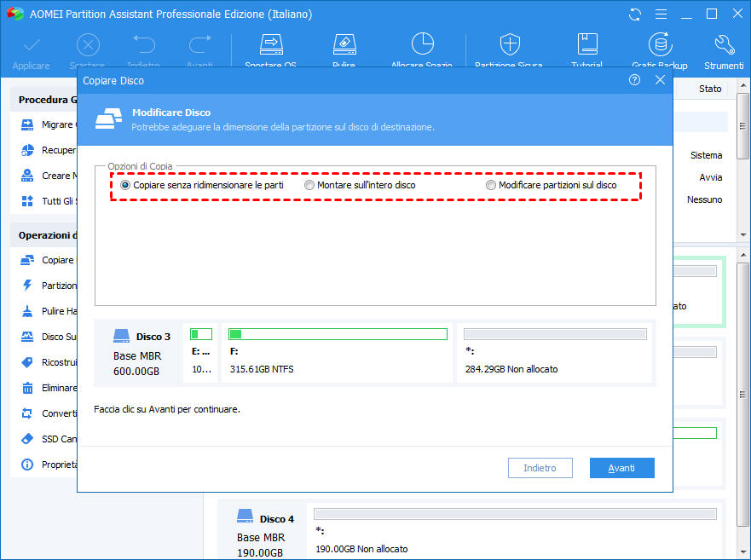Click the Avvia status entry
751x560 pixels.
coord(710,177)
